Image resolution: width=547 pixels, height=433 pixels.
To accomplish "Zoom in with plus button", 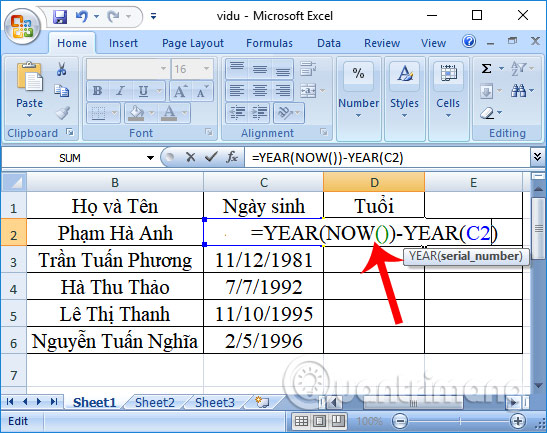I will click(518, 421).
